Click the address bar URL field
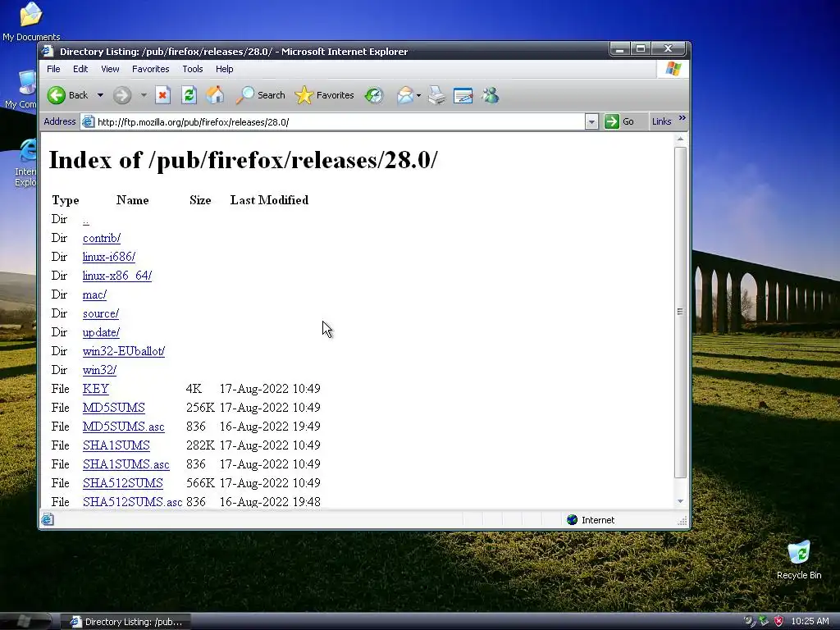The width and height of the screenshot is (840, 630). pos(340,122)
